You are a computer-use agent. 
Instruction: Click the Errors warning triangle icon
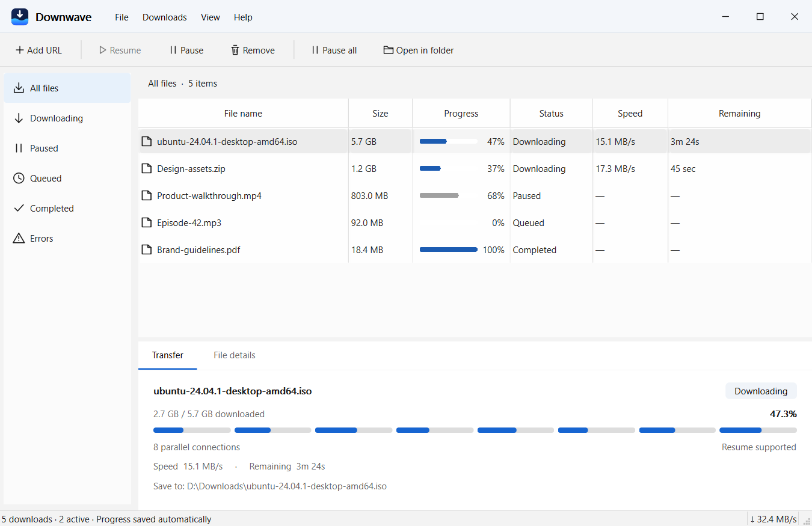(19, 239)
